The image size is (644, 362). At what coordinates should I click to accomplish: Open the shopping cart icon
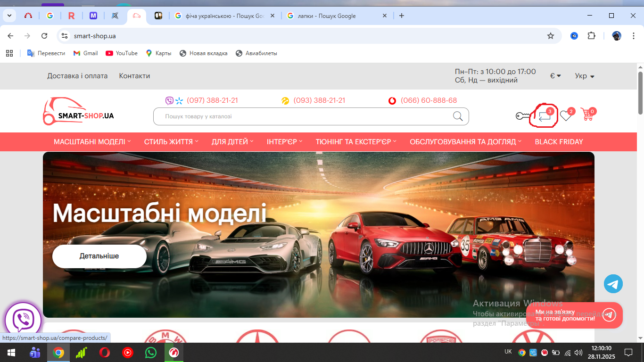(x=587, y=115)
